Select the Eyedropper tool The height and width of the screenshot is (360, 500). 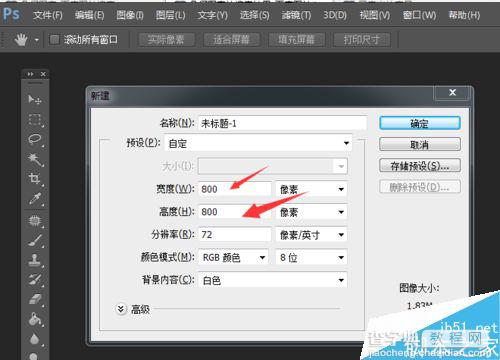pyautogui.click(x=35, y=199)
